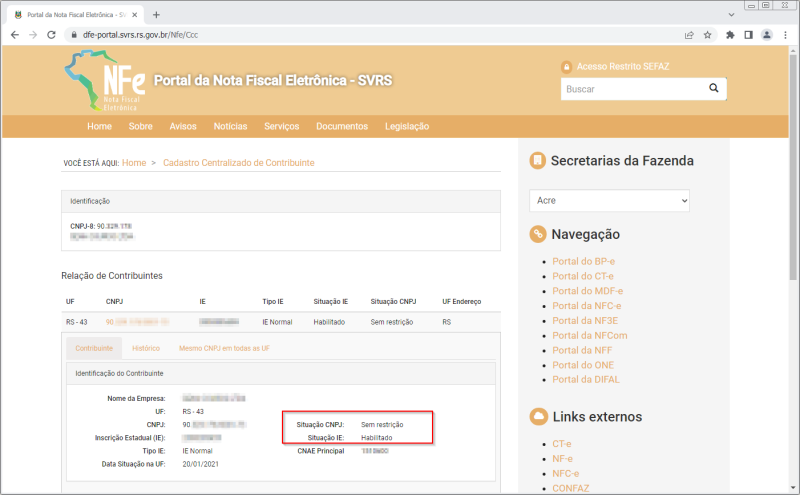Click the Links externos cloud icon

click(x=538, y=416)
